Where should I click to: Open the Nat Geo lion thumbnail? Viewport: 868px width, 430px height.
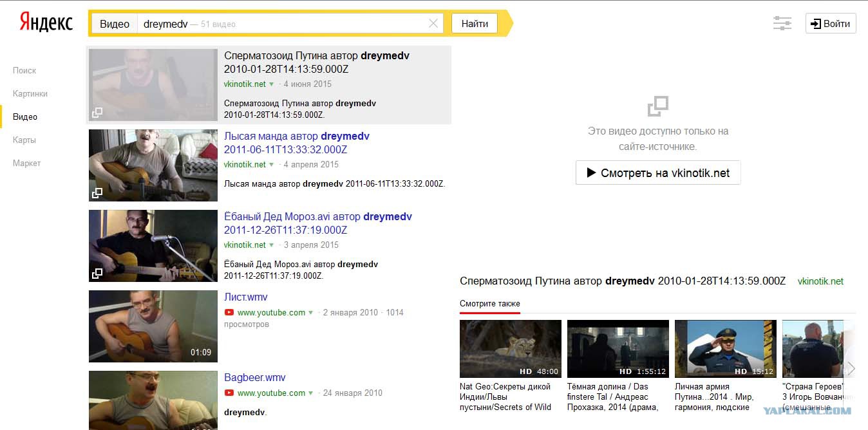511,349
